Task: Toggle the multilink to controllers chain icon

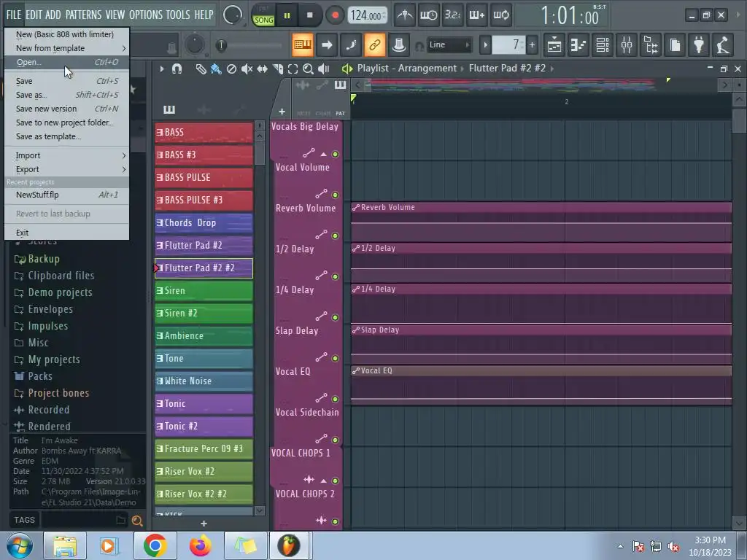Action: (x=375, y=45)
